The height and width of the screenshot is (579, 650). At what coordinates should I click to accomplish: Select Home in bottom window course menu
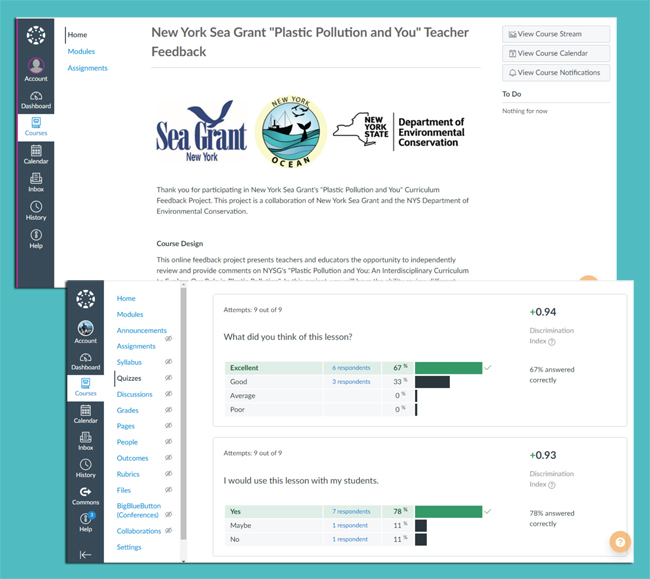[x=126, y=298]
